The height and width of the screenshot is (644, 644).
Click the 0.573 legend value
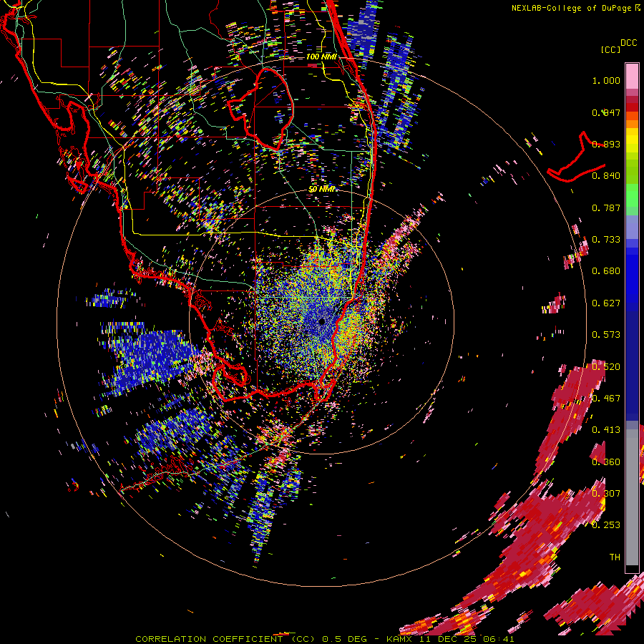(606, 335)
